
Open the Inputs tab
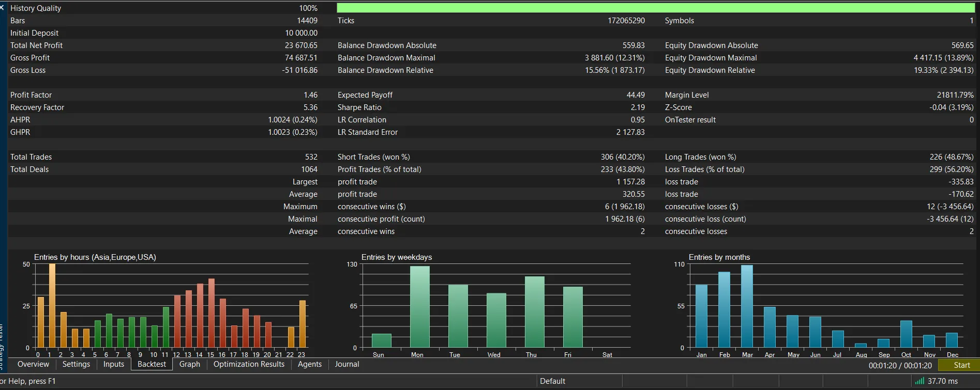click(114, 364)
